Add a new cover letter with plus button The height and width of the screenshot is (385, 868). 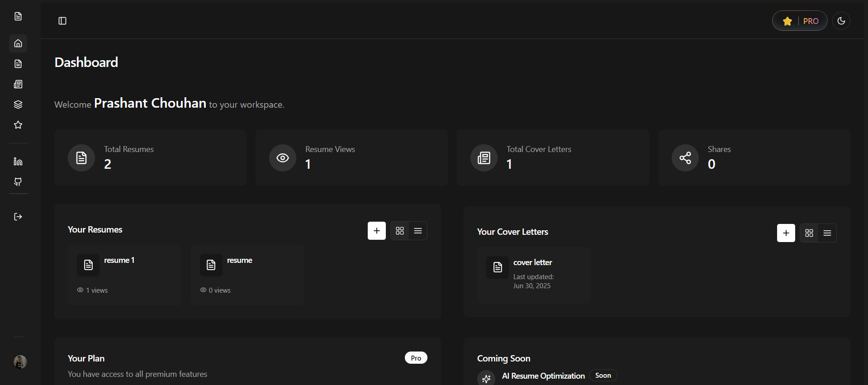click(x=786, y=233)
